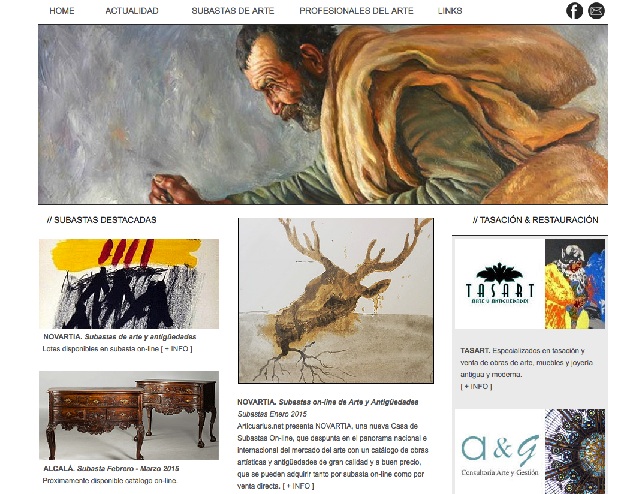
Task: Open the ACTUALIDAD menu item
Action: pyautogui.click(x=132, y=11)
